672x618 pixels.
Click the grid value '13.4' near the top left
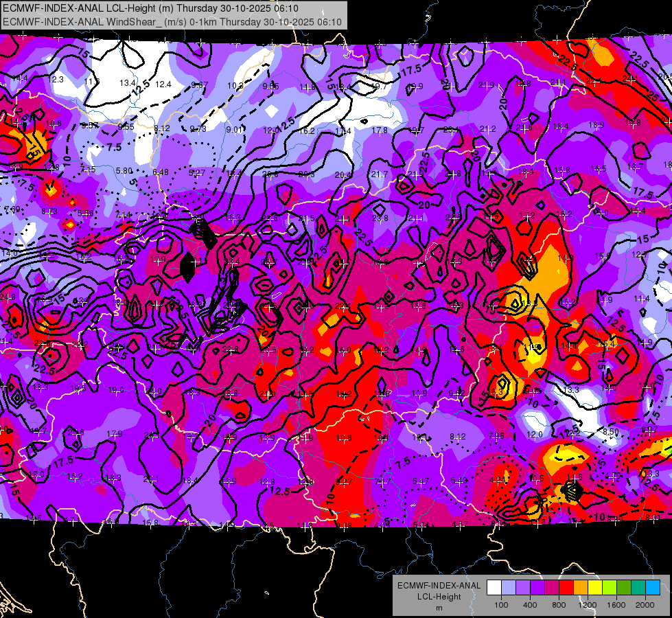(128, 83)
